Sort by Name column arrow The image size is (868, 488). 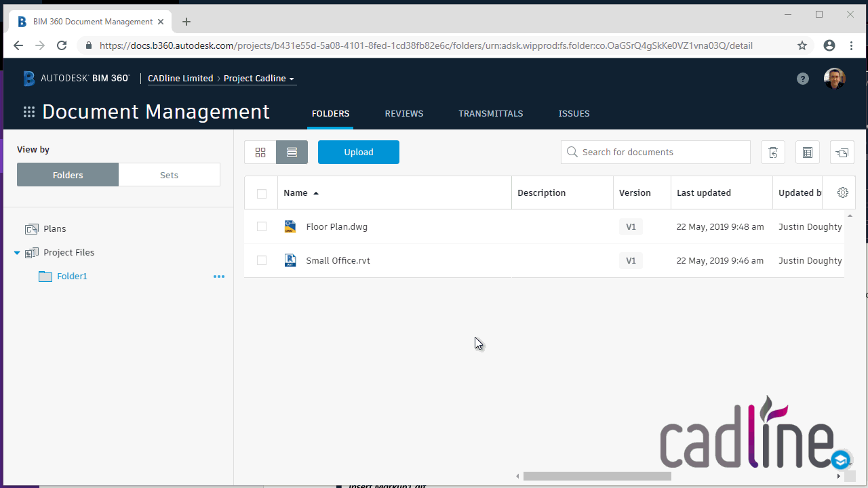(x=316, y=193)
